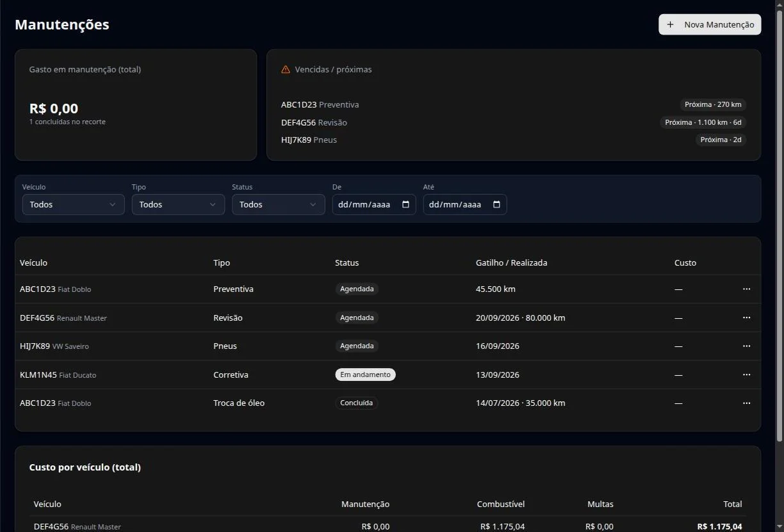Click the 13/09/2026 date cell
The width and height of the screenshot is (784, 532).
click(498, 375)
